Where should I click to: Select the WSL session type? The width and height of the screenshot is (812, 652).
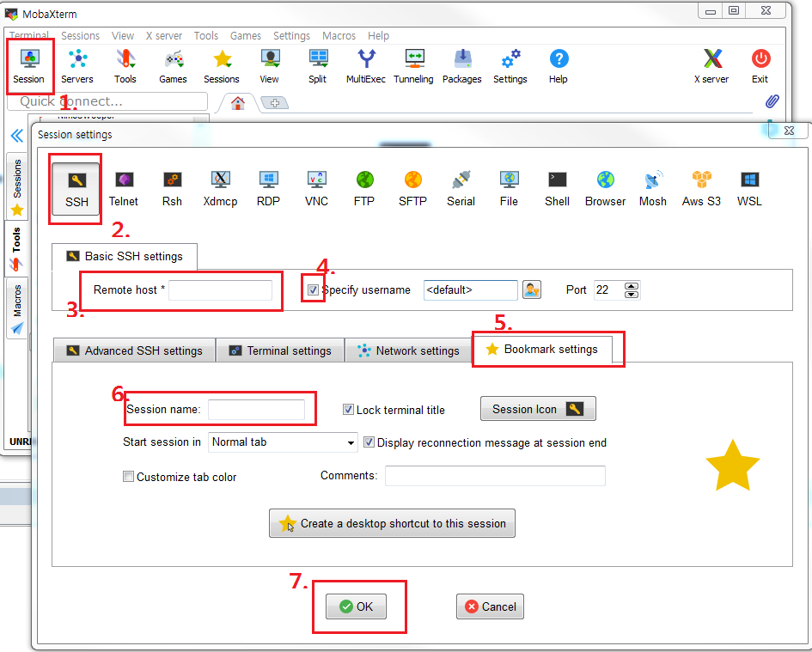point(749,189)
